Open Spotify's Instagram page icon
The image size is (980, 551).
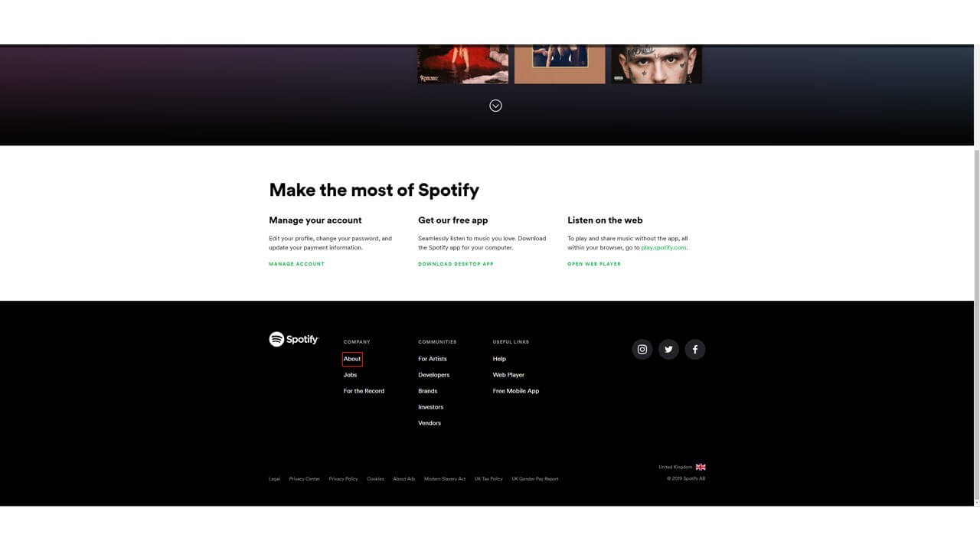pyautogui.click(x=642, y=350)
